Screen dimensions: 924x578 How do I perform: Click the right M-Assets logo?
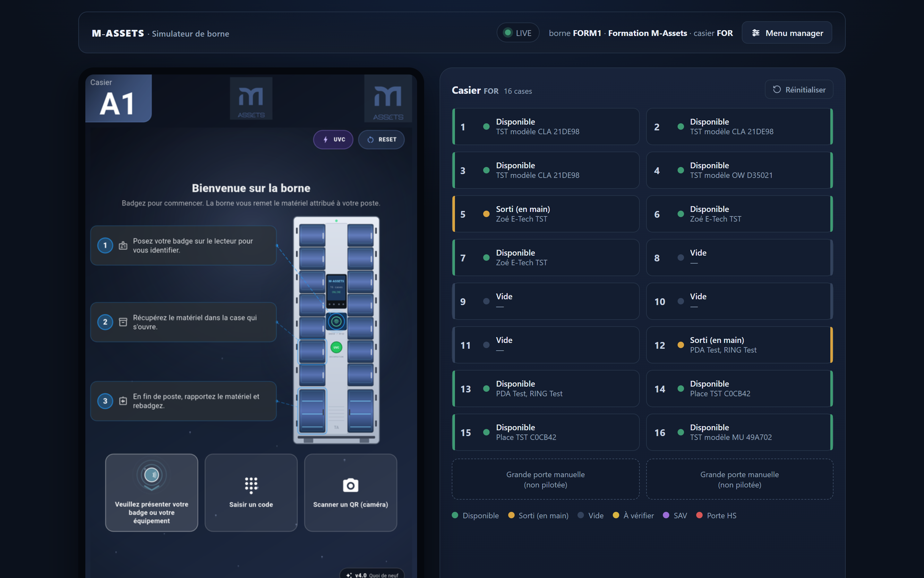click(x=388, y=99)
